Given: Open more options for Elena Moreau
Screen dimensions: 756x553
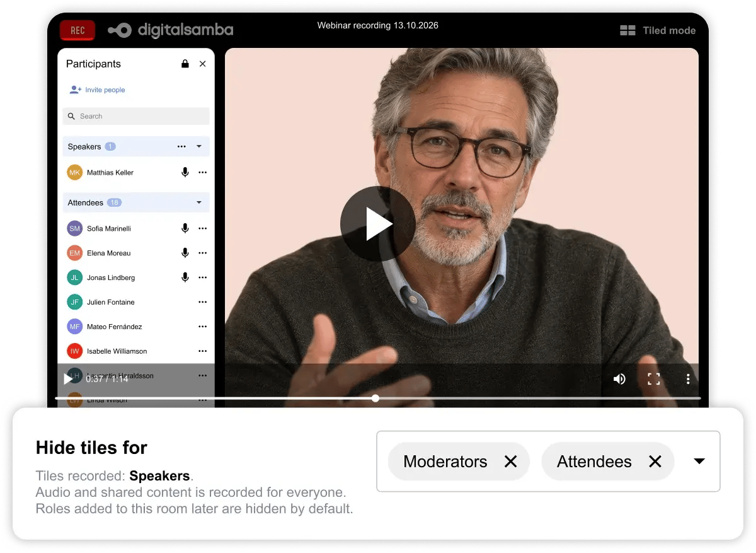Looking at the screenshot, I should tap(202, 253).
